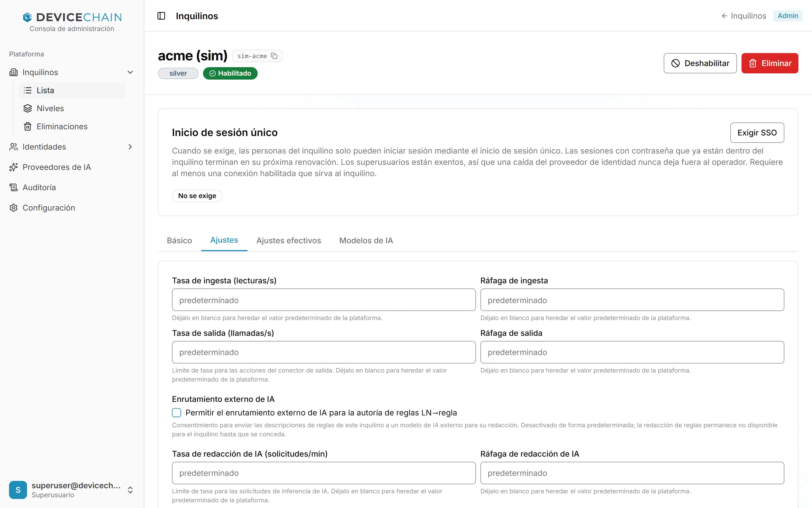
Task: Focus the Ráfaga de salida field
Action: [632, 352]
